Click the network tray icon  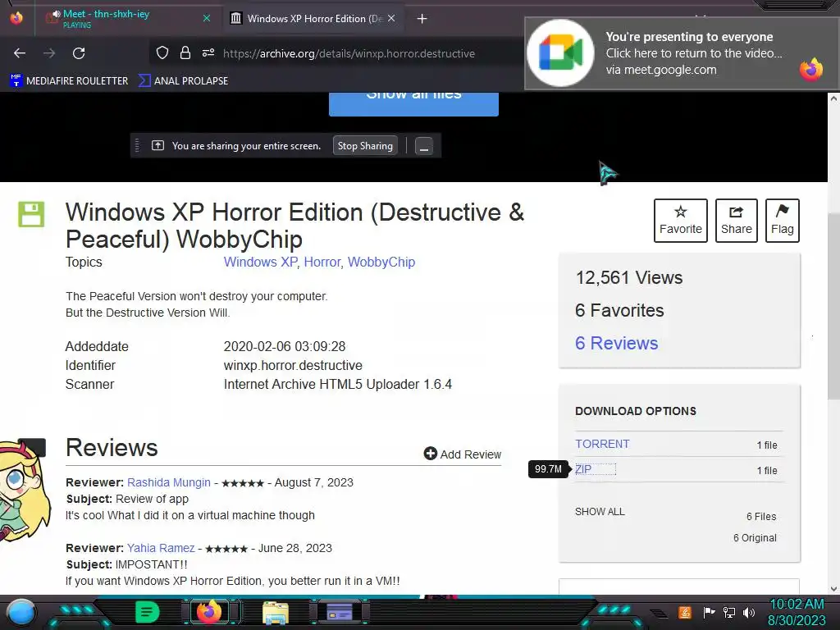pyautogui.click(x=729, y=612)
